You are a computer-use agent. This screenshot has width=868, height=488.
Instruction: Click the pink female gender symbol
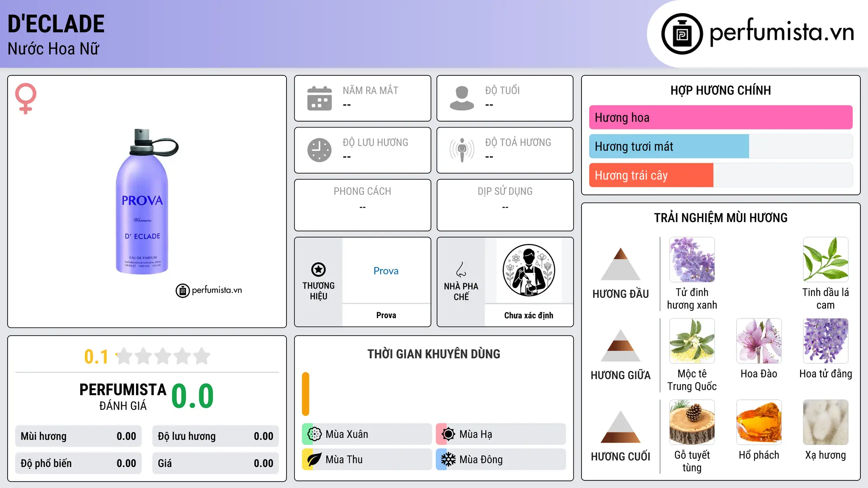[x=26, y=99]
